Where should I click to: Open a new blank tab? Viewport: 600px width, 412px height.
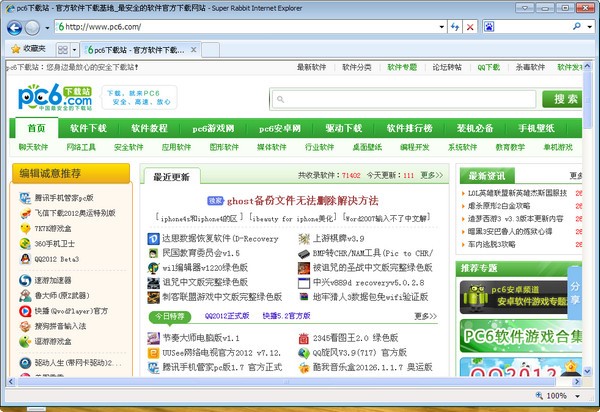[x=210, y=50]
